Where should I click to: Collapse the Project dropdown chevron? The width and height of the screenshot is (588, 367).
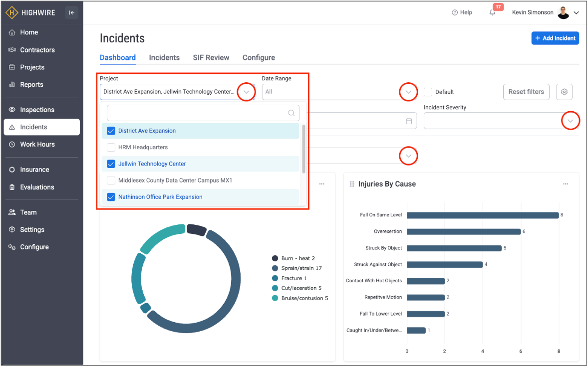246,92
